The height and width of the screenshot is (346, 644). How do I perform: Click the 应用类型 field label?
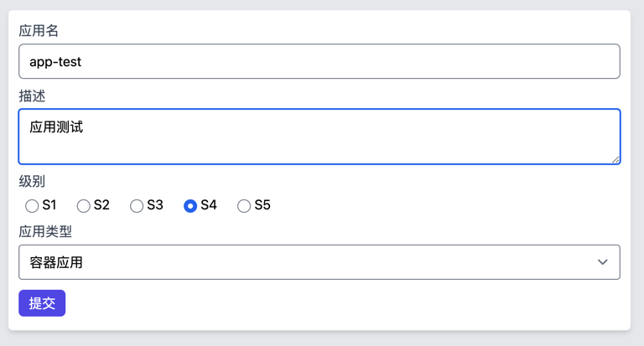(45, 231)
